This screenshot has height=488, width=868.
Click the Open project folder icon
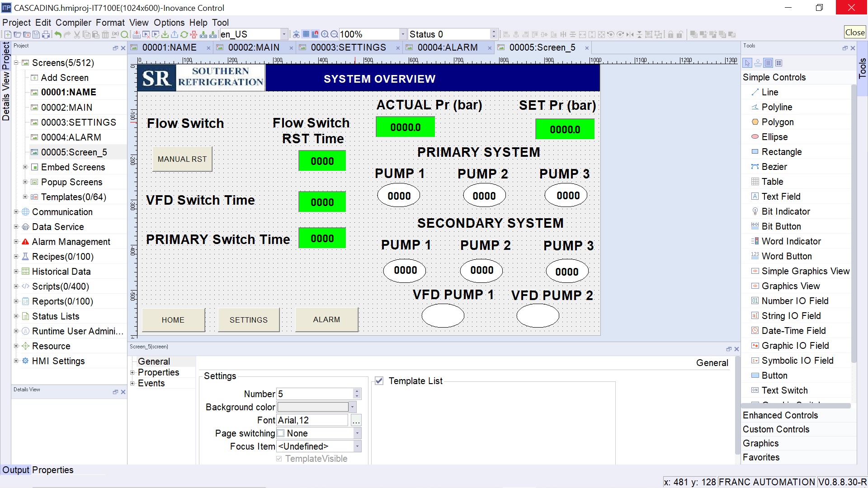[17, 34]
